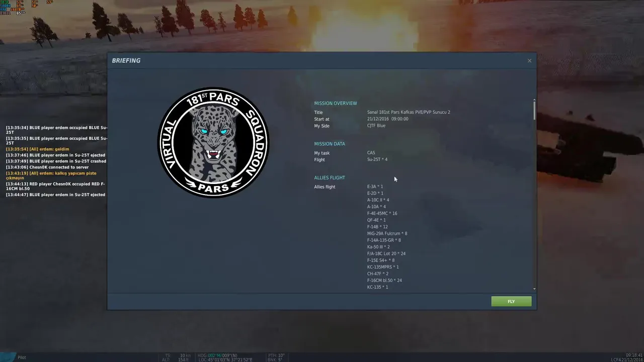Click chat line 'Chesn0K occupied RED F-16CM bl.50'
644x362 pixels.
tap(55, 186)
